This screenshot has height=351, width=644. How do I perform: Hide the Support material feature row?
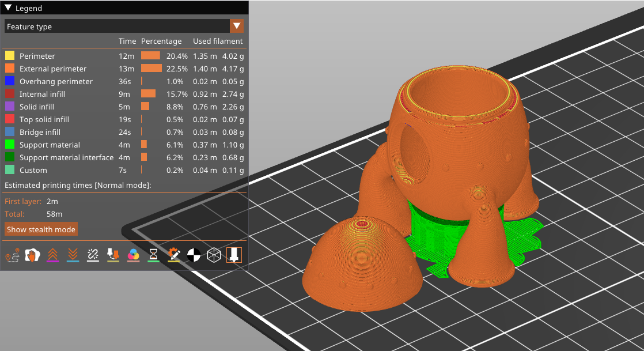[124, 145]
